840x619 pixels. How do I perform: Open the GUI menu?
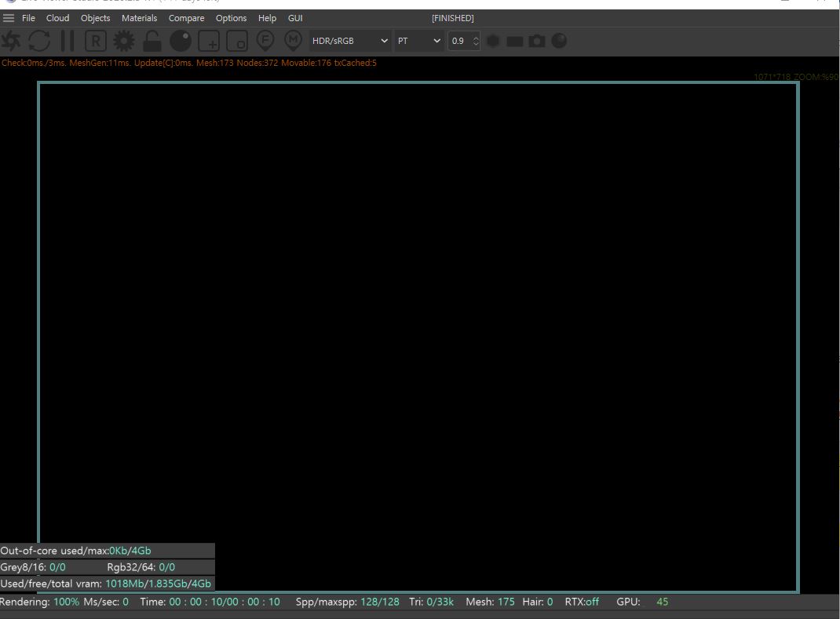[295, 18]
